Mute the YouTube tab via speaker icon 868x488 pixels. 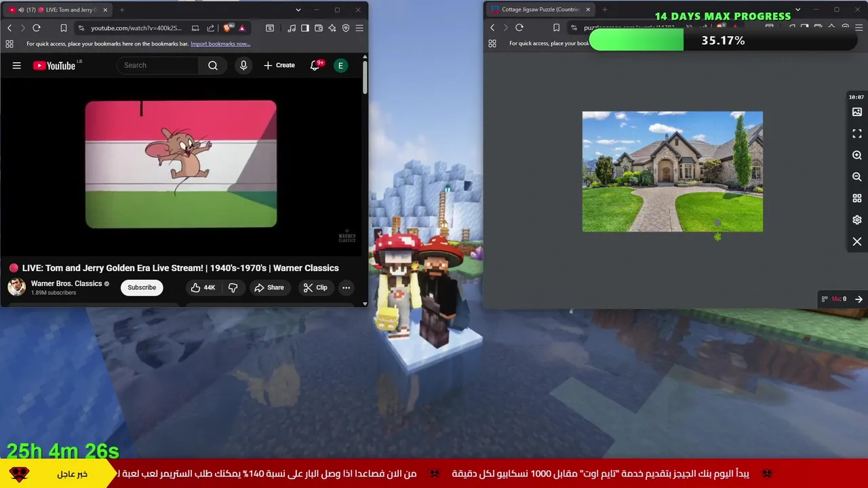(x=21, y=10)
